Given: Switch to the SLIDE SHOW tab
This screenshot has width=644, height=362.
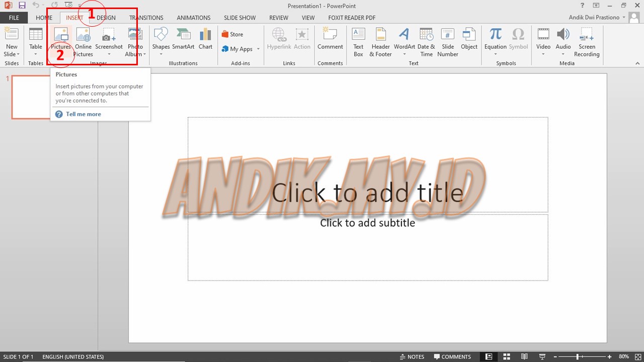Looking at the screenshot, I should [240, 18].
